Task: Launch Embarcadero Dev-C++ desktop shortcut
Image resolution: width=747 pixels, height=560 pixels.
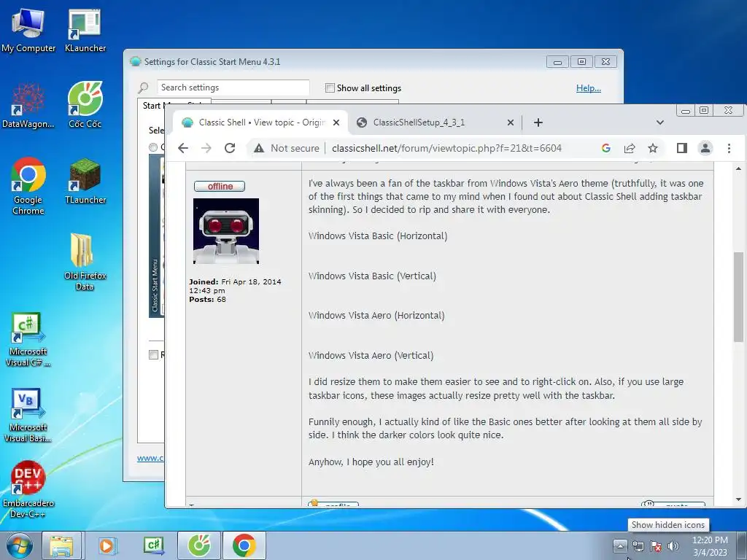Action: pyautogui.click(x=28, y=489)
